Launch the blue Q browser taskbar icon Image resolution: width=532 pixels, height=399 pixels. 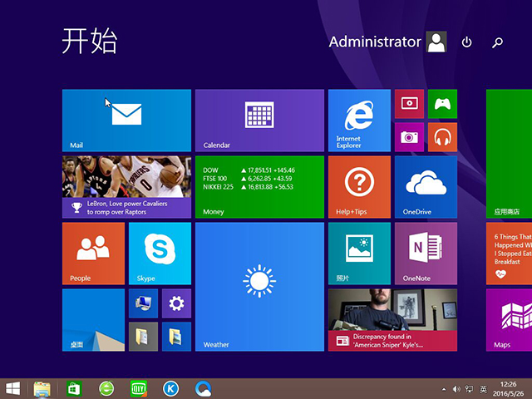(203, 389)
